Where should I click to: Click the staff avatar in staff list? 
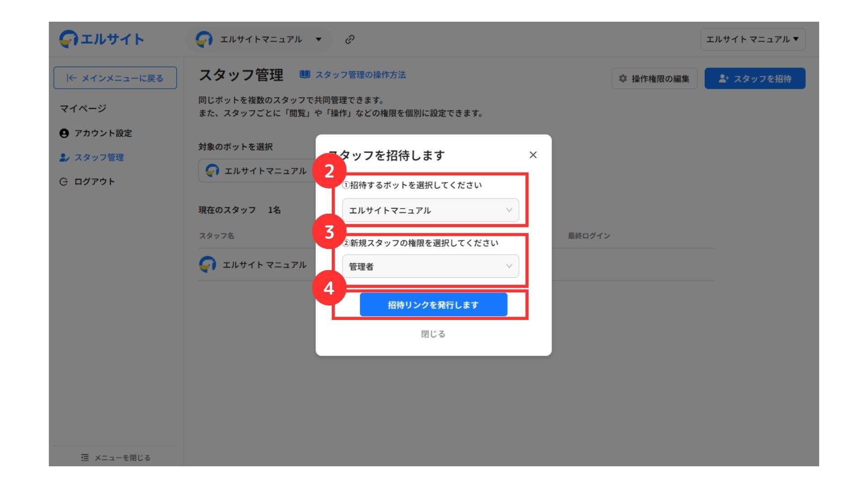coord(208,264)
